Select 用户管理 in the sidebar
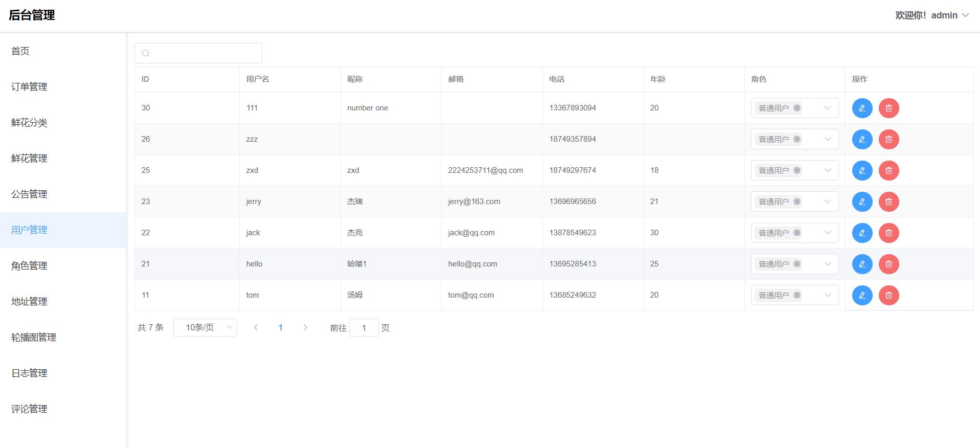 63,230
